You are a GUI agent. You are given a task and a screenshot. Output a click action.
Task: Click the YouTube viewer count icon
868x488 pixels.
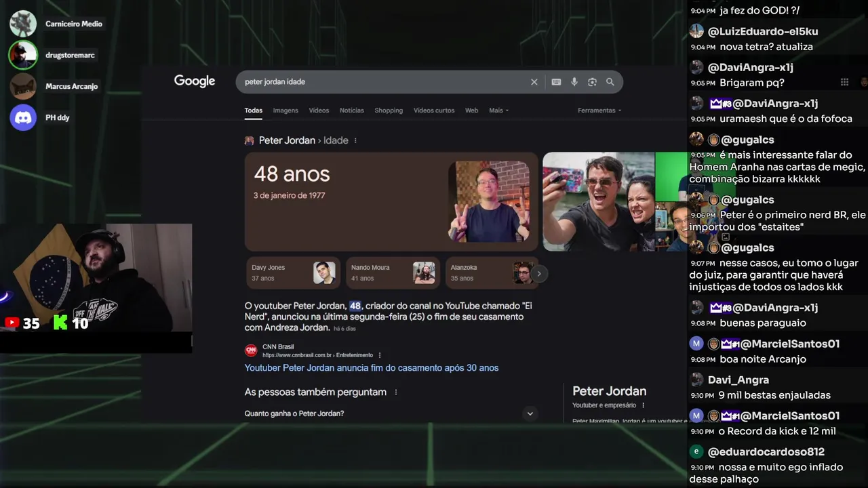(x=12, y=323)
